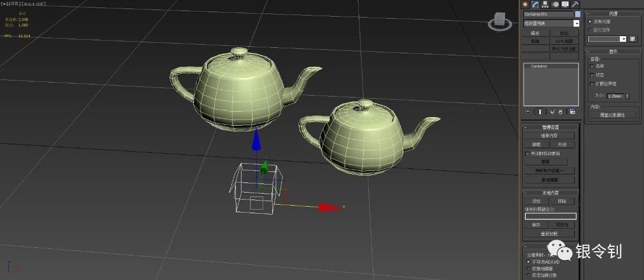The width and height of the screenshot is (644, 280).
Task: Click the 大小 value field 1.78mm
Action: (x=615, y=96)
